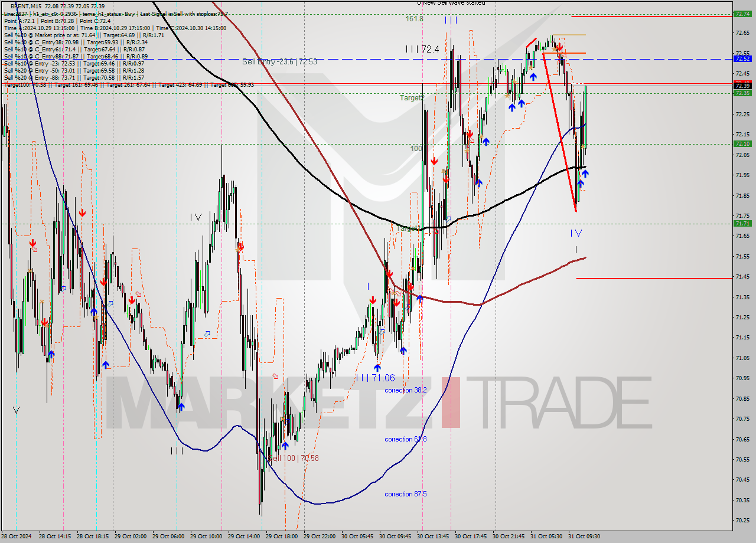The width and height of the screenshot is (756, 543).
Task: Click the 'correction 38.2' label
Action: tap(405, 390)
